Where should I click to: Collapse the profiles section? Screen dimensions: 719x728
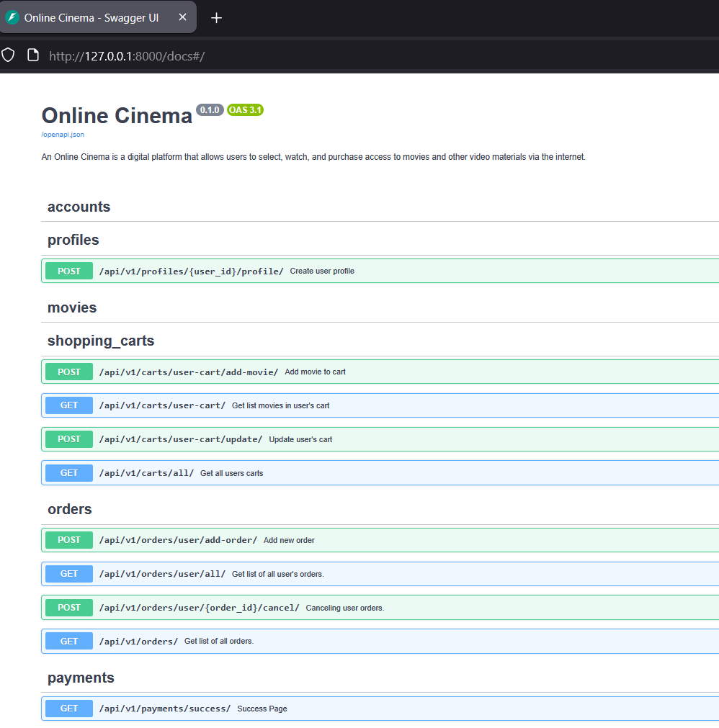point(73,240)
